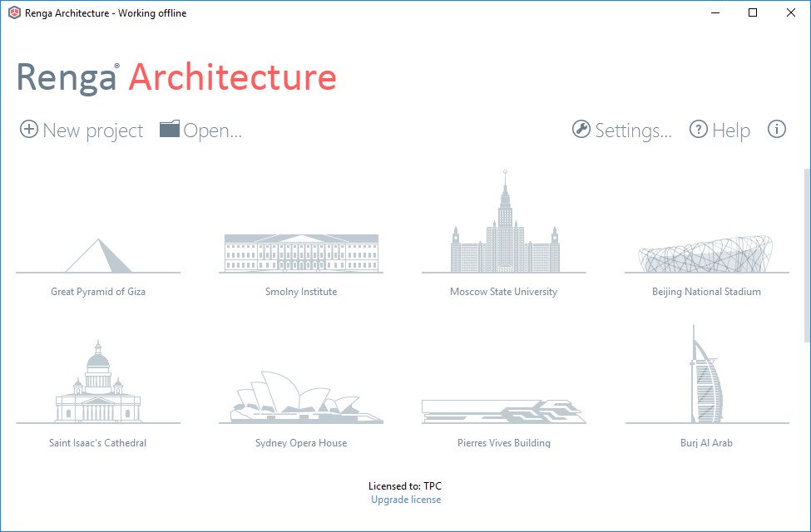
Task: Click the 'Pierres Vives Building' caption
Action: [504, 443]
